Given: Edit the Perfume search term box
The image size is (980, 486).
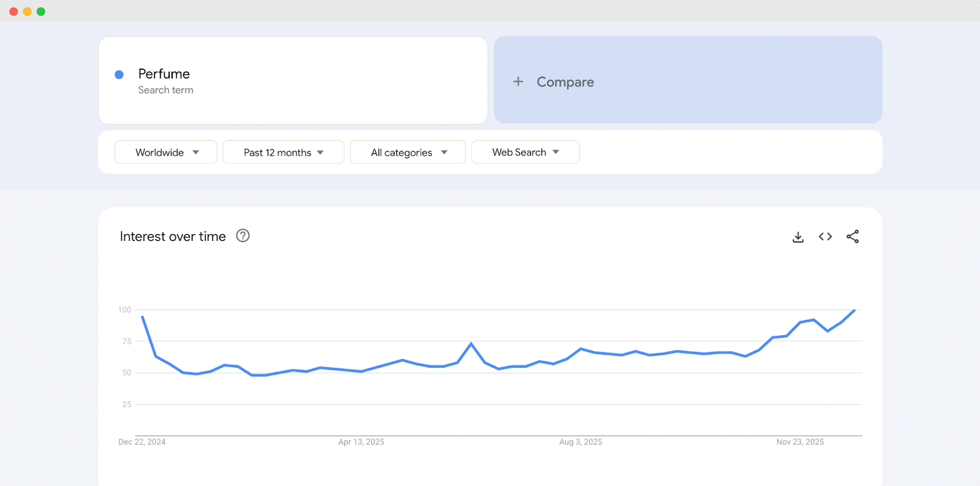Looking at the screenshot, I should pyautogui.click(x=293, y=80).
